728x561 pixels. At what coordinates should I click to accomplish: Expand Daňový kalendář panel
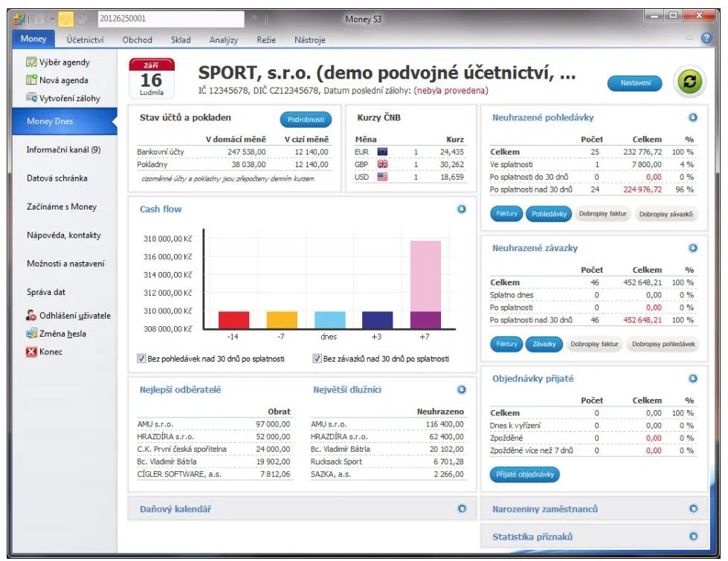tap(462, 509)
